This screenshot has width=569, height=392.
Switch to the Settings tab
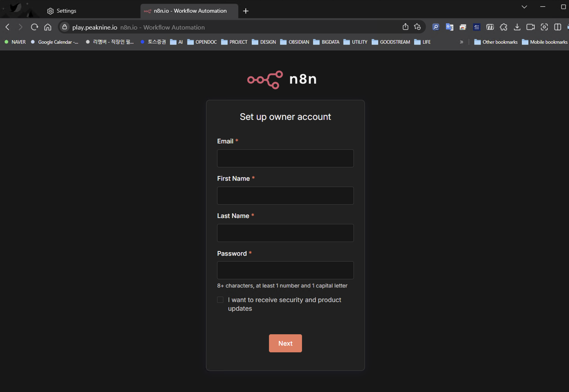pos(66,11)
